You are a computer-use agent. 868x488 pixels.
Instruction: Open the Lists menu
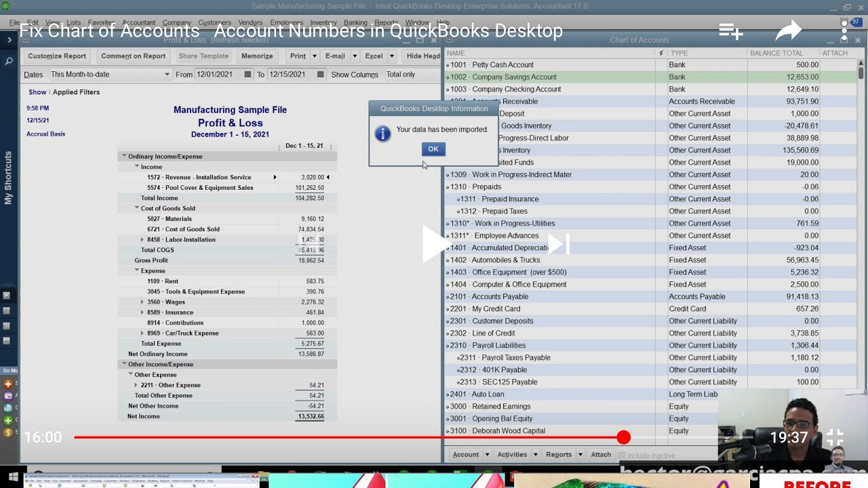[73, 22]
